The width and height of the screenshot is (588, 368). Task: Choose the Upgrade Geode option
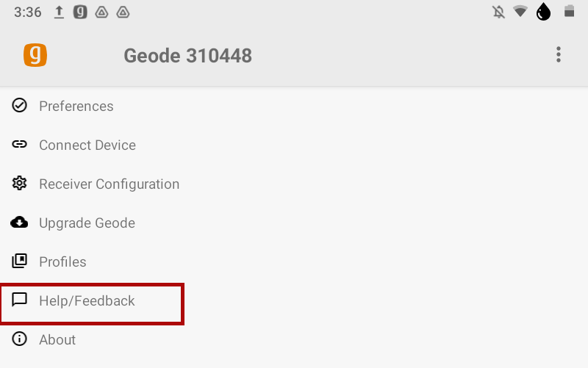click(87, 223)
